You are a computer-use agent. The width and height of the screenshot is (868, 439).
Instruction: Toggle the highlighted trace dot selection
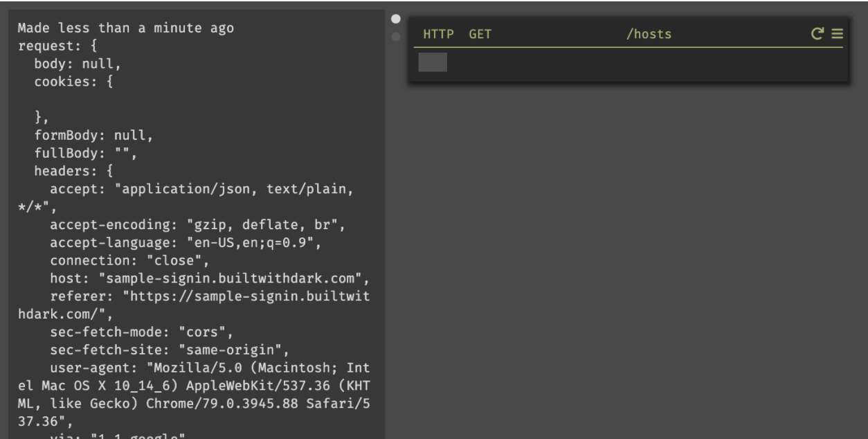(x=395, y=19)
